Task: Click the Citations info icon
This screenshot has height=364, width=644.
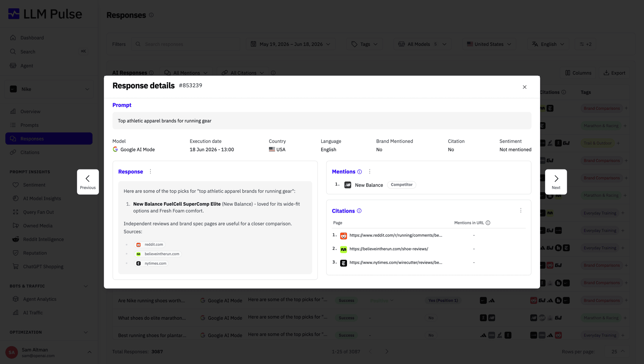Action: coord(359,211)
